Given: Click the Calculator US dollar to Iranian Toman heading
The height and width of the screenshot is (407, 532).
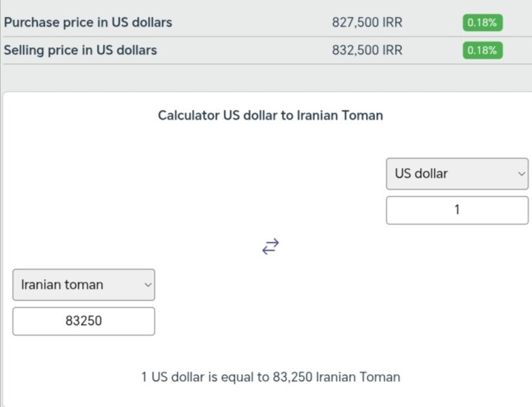Looking at the screenshot, I should coord(270,116).
